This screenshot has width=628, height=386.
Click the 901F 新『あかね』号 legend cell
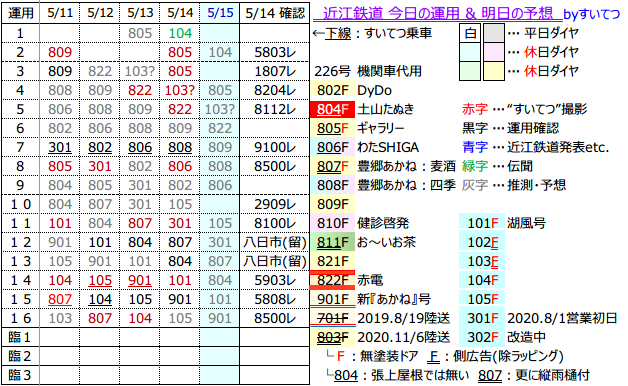coord(332,300)
